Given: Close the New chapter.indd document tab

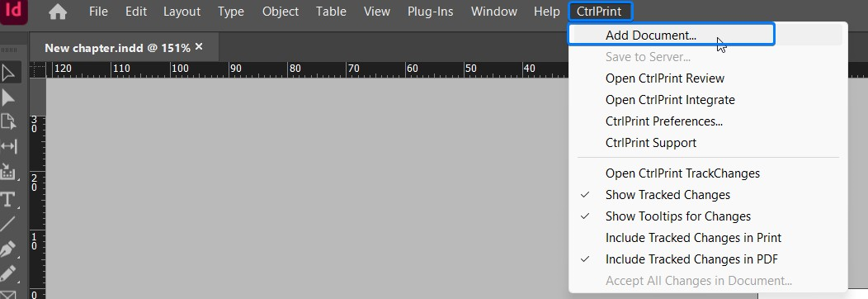Looking at the screenshot, I should [199, 46].
